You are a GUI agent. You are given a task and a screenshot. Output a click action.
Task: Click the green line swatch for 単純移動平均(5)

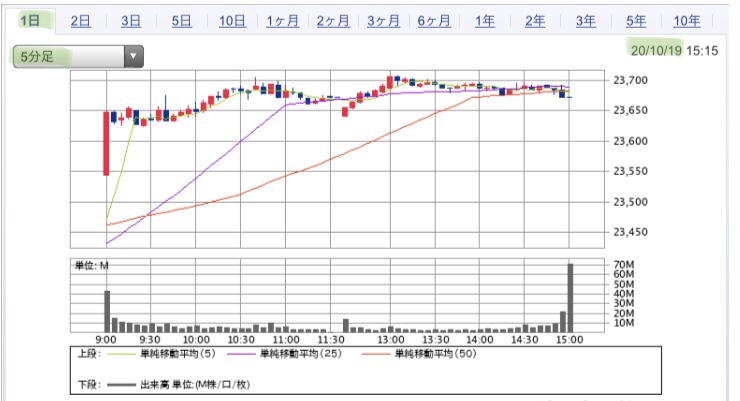(122, 354)
